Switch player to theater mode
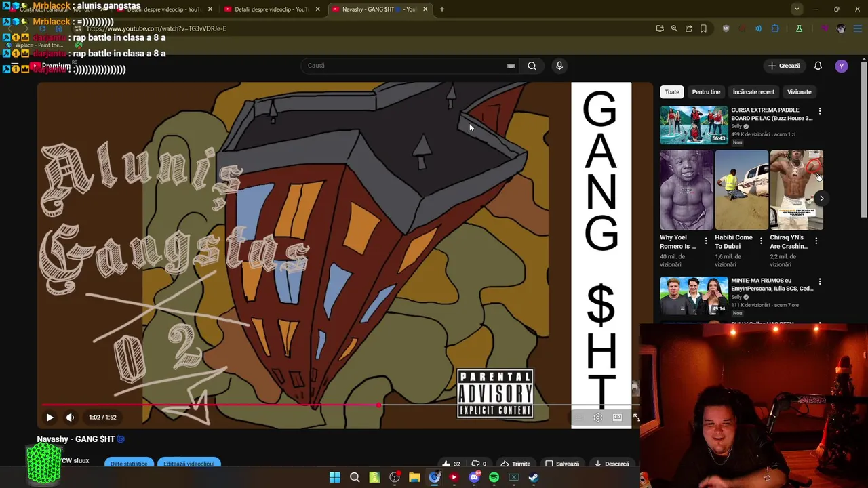Image resolution: width=868 pixels, height=488 pixels. 617,418
